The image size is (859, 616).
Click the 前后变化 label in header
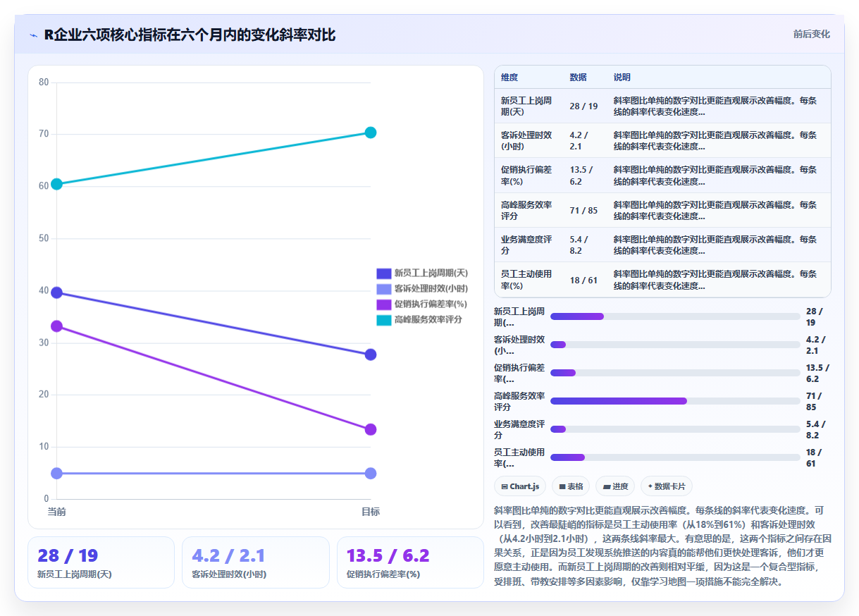tap(811, 34)
